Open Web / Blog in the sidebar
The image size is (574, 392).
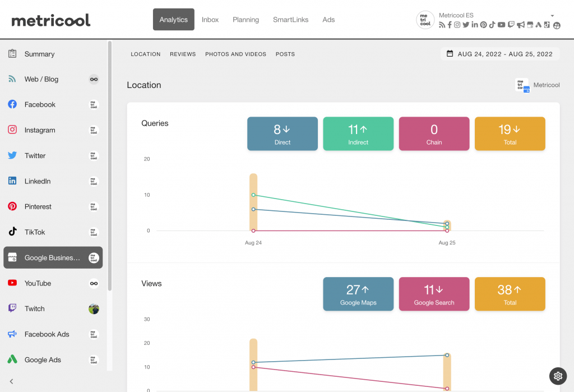(x=53, y=79)
